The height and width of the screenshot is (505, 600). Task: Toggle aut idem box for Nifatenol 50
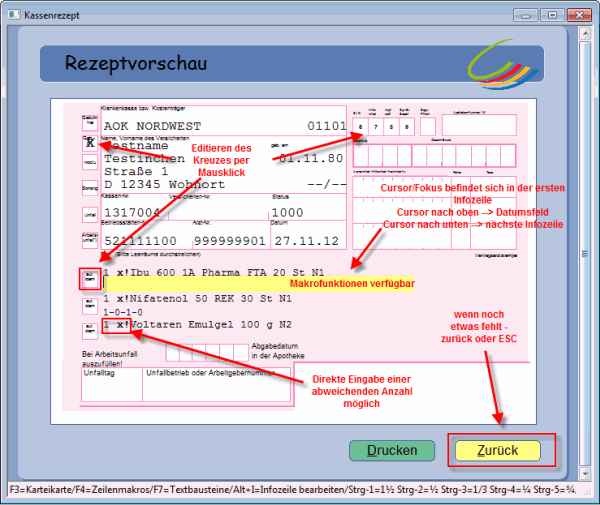[89, 304]
